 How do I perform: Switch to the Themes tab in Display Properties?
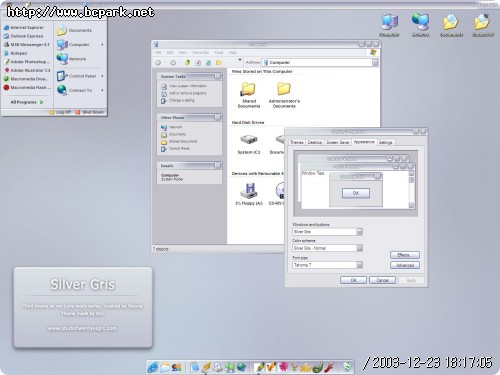tap(297, 142)
